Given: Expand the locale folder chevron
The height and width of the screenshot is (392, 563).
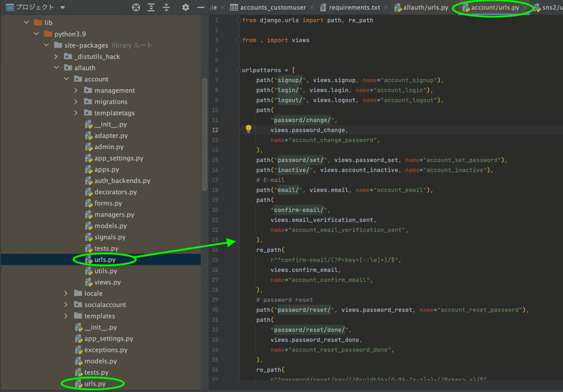Looking at the screenshot, I should [66, 293].
